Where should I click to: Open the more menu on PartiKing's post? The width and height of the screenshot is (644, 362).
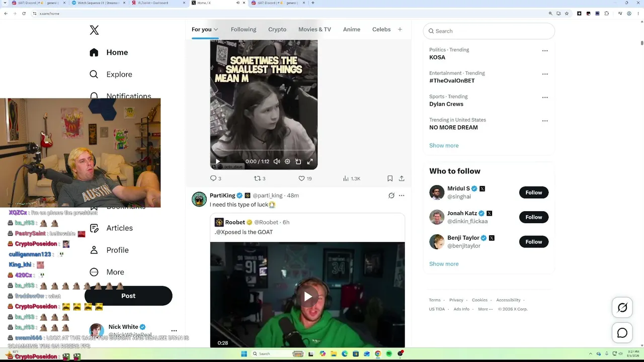[x=401, y=196]
